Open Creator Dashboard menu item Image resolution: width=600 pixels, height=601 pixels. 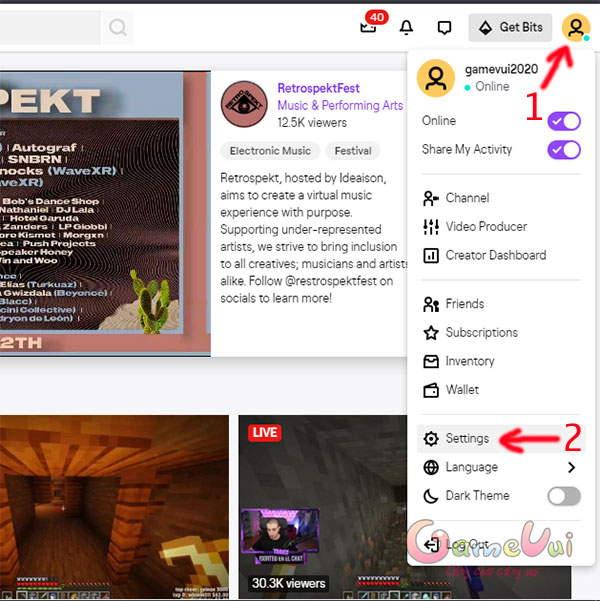click(x=501, y=255)
